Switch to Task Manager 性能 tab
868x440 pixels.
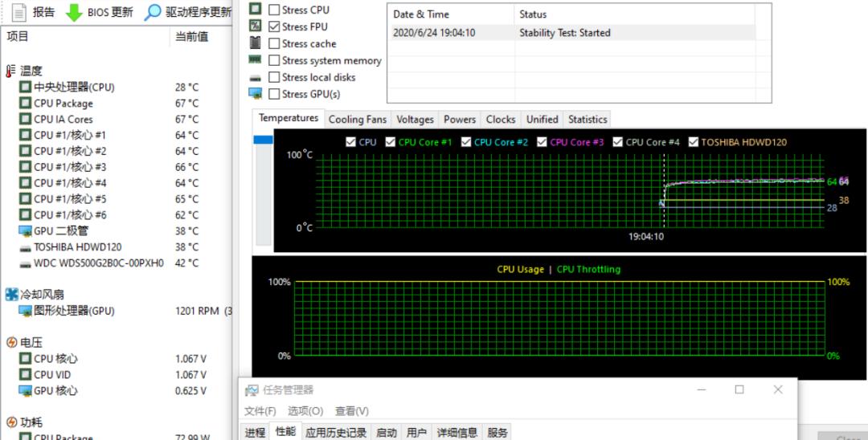(x=285, y=432)
